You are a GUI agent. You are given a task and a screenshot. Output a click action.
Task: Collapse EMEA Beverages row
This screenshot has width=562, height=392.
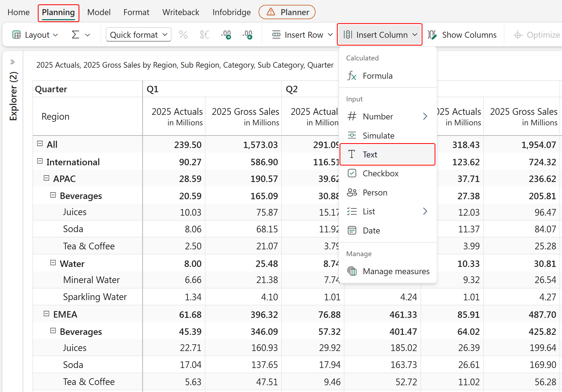[53, 331]
